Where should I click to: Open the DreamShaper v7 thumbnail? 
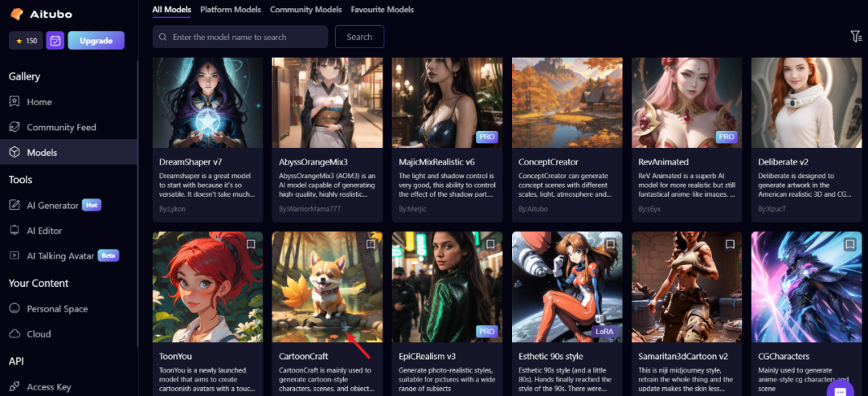207,102
